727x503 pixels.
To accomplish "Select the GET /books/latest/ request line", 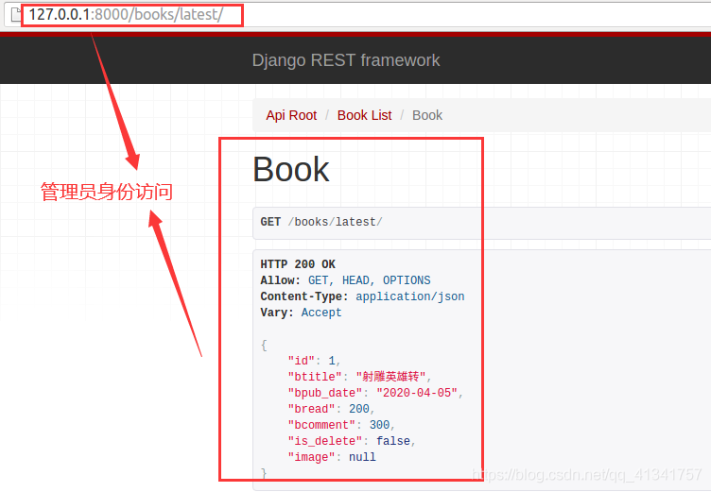I will point(321,222).
